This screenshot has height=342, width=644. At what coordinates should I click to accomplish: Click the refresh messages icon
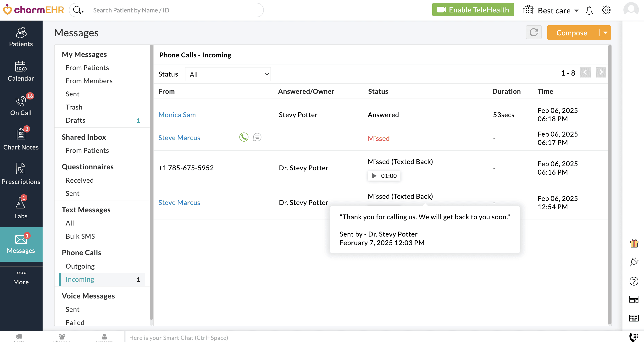533,33
